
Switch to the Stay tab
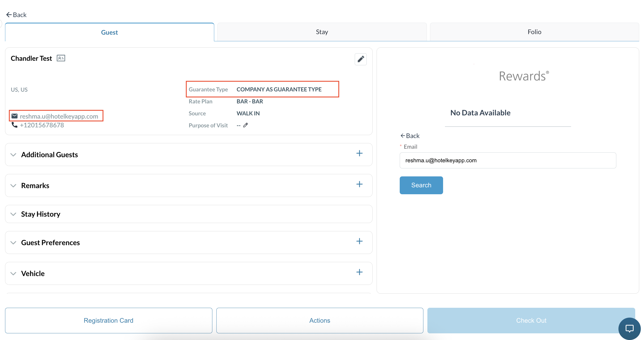[322, 32]
